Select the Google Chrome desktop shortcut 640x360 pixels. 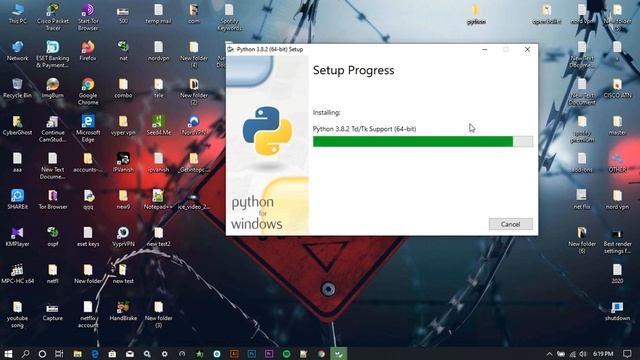(88, 91)
